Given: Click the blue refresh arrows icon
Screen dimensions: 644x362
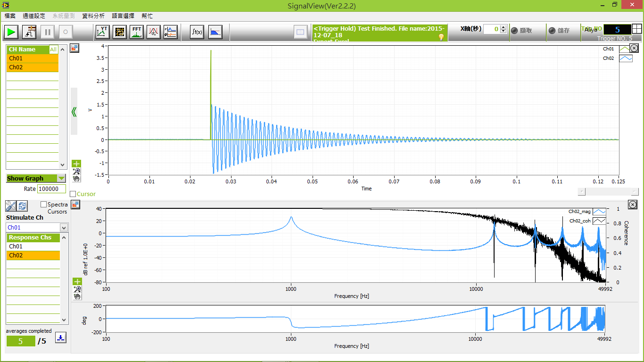Looking at the screenshot, I should (22, 206).
